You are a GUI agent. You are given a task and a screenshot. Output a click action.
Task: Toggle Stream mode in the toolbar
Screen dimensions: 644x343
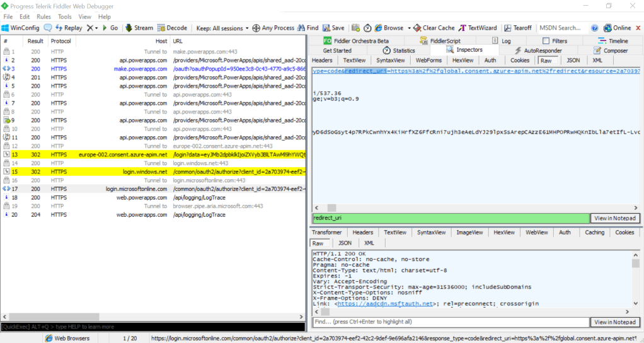point(139,28)
